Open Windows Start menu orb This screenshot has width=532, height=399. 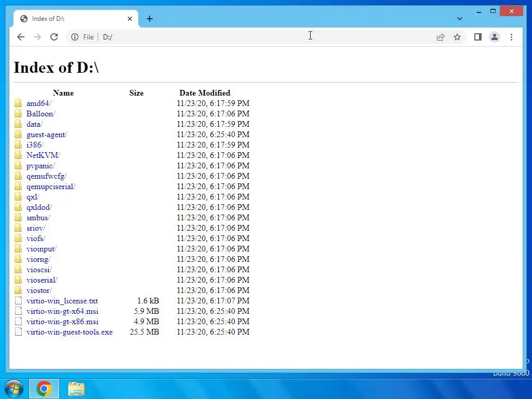[14, 389]
